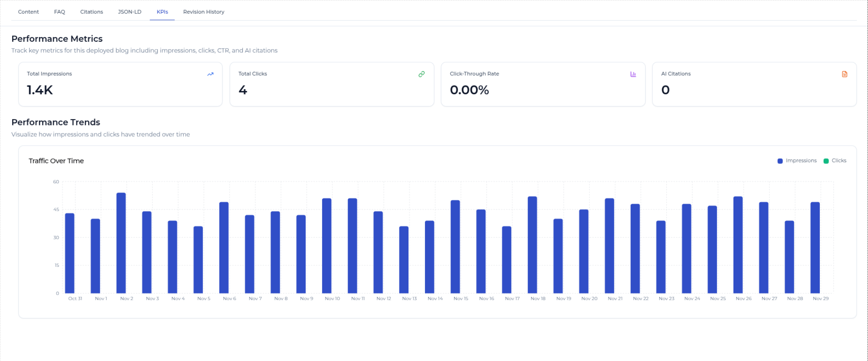Click the 'Visualize how impressions' description text
This screenshot has width=868, height=361.
click(101, 134)
